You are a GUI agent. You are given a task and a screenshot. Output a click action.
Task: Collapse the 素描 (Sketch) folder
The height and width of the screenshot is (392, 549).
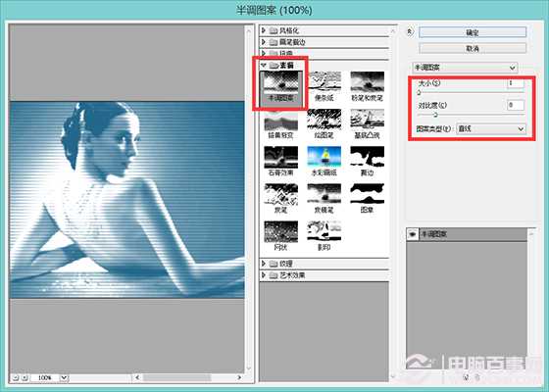264,65
